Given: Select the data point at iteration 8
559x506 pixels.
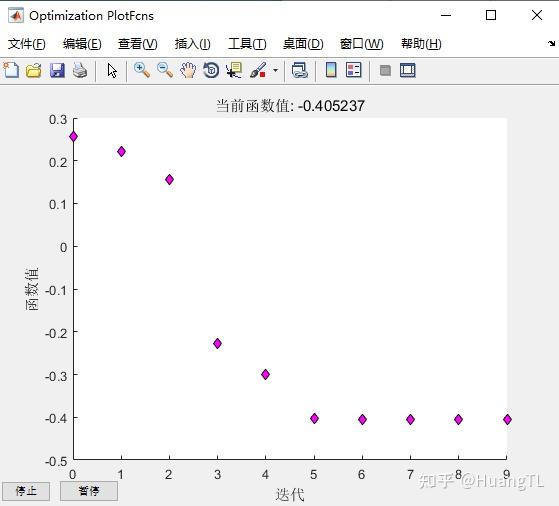Looking at the screenshot, I should pos(458,419).
